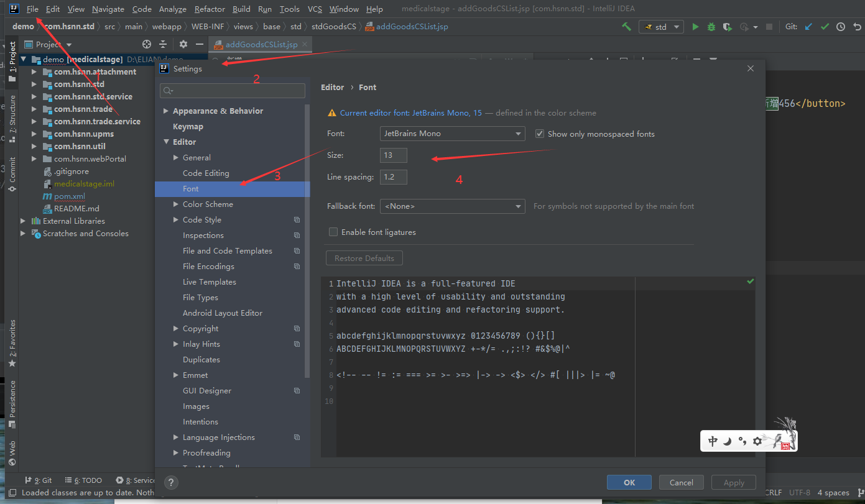Image resolution: width=865 pixels, height=504 pixels.
Task: Open the File menu
Action: pyautogui.click(x=32, y=9)
